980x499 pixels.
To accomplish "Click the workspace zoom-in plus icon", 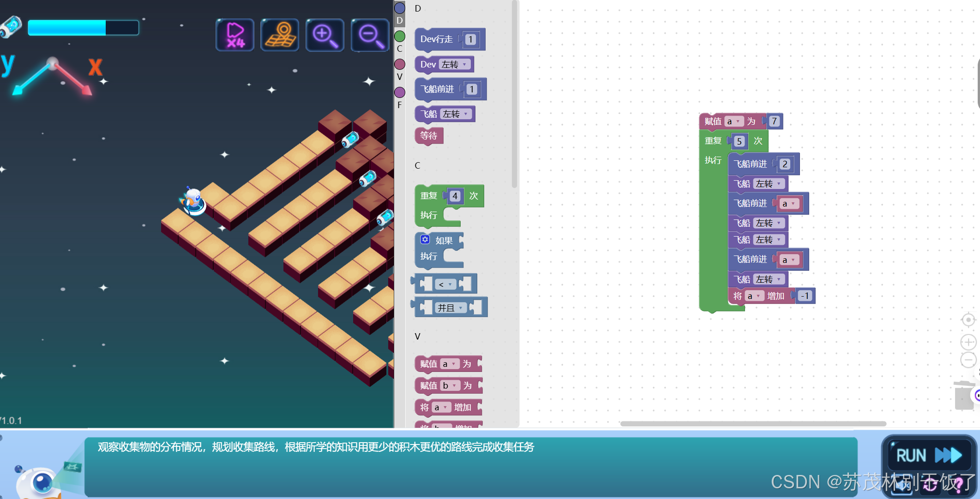I will pos(968,342).
